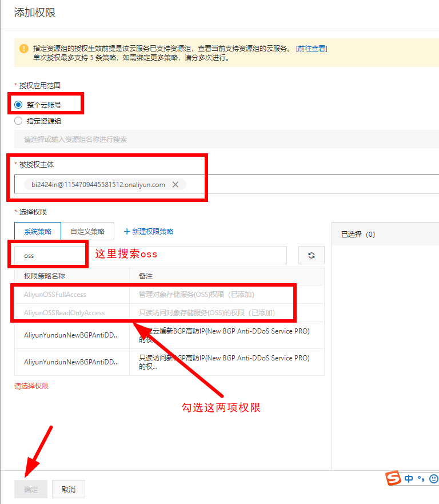Screen dimensions: 439x504
Task: Select the AliyunOSSFullAccess policy row
Action: [169, 295]
